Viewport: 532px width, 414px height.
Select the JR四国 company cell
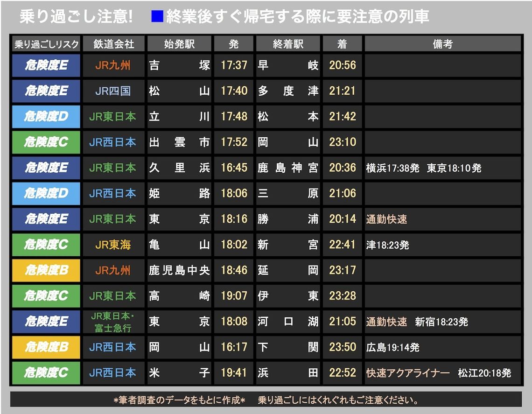tap(113, 91)
